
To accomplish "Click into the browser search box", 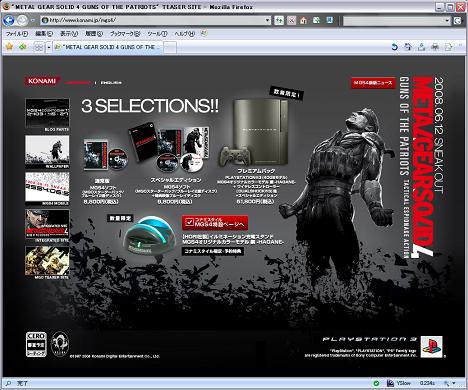I will 394,21.
